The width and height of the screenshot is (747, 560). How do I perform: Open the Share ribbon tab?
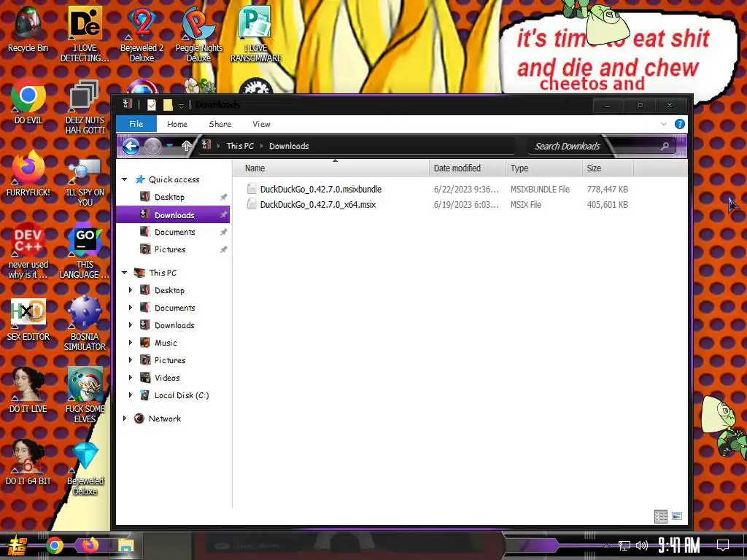(x=220, y=124)
